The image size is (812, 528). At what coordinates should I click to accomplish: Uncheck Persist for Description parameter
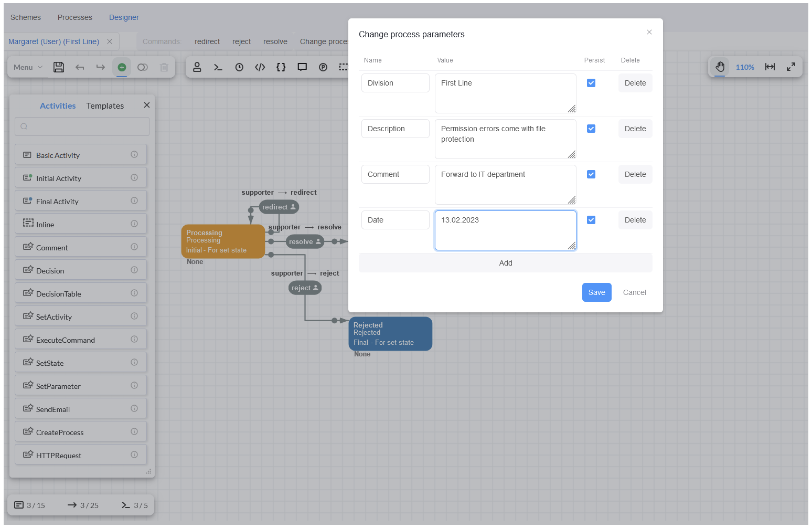(x=591, y=129)
